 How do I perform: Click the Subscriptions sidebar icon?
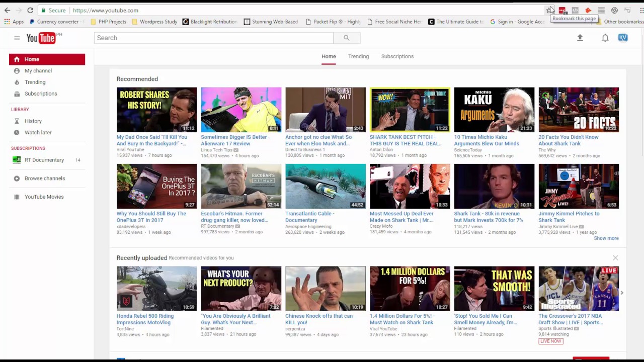pyautogui.click(x=17, y=94)
